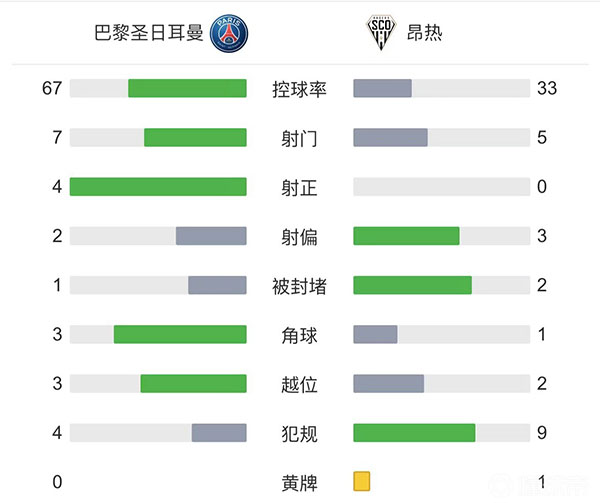Viewport: 600px width, 503px height.
Task: Select the 控球率 stat label
Action: pos(299,89)
